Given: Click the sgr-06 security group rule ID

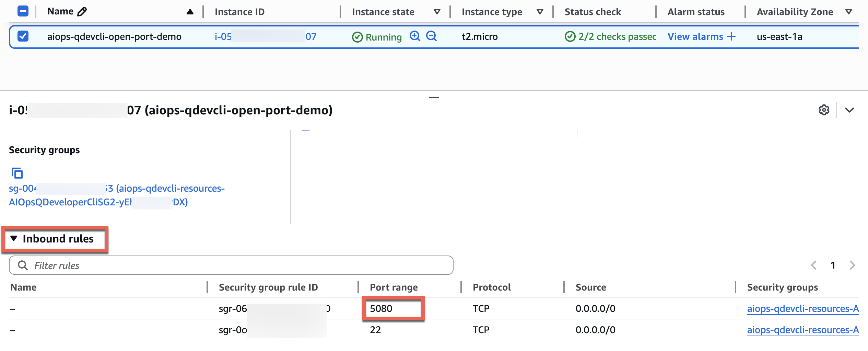Looking at the screenshot, I should [x=274, y=308].
